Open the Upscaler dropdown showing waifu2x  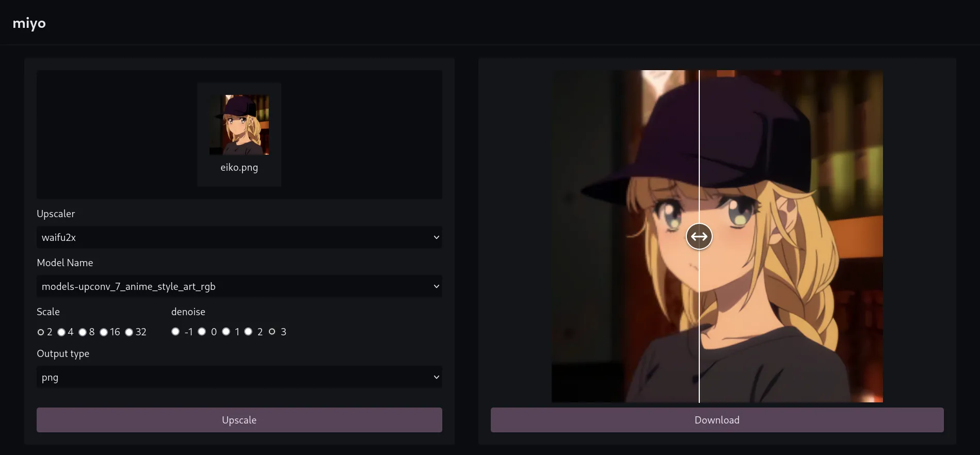[239, 237]
